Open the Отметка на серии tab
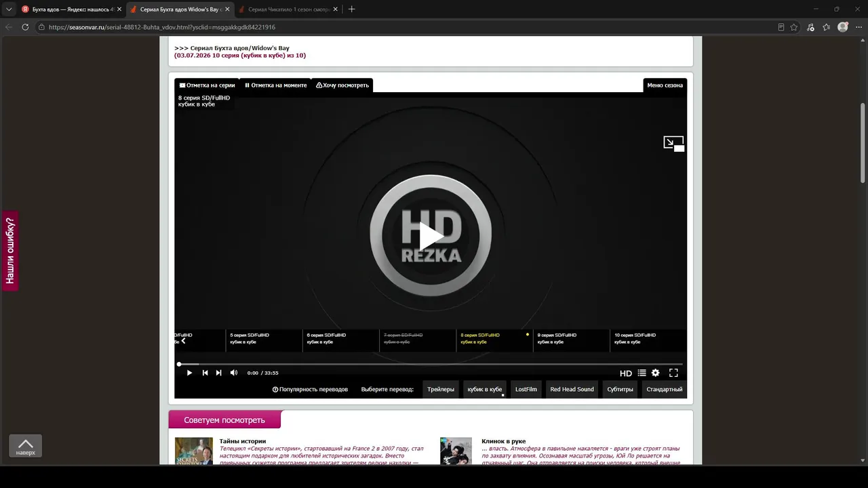This screenshot has width=868, height=488. pyautogui.click(x=207, y=85)
